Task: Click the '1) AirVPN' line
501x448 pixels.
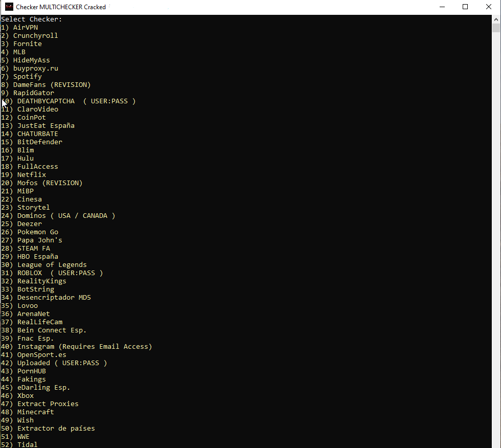Action: point(19,28)
